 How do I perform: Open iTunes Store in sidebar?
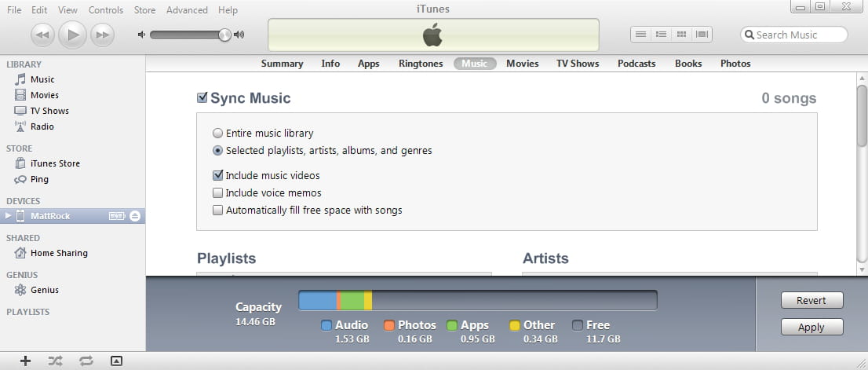pos(55,163)
